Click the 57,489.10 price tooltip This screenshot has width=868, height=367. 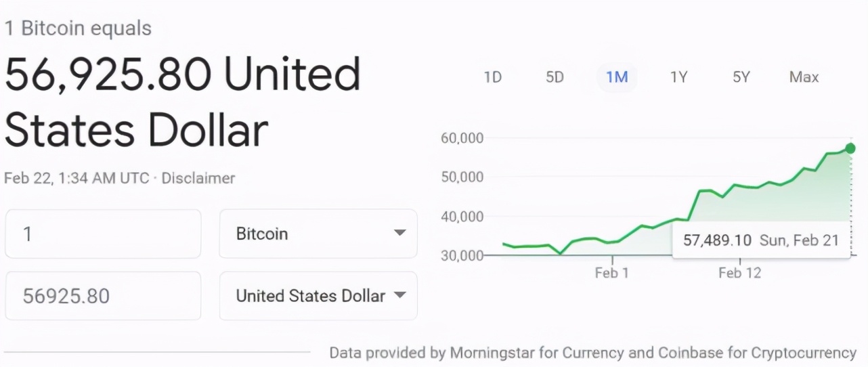click(x=761, y=241)
